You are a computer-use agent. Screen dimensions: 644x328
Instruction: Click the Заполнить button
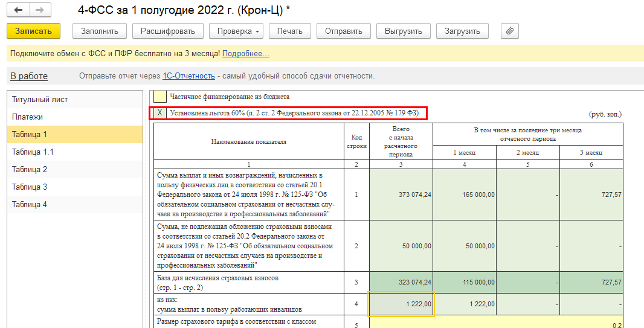click(100, 31)
